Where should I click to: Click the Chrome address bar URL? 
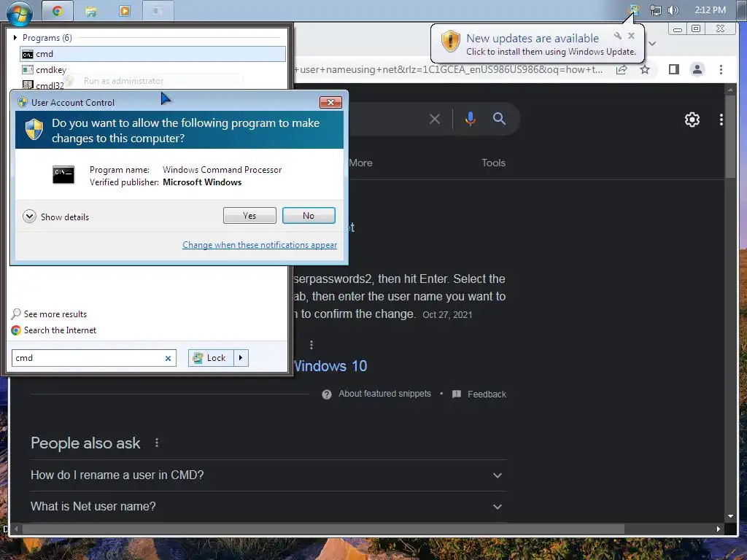[x=450, y=70]
